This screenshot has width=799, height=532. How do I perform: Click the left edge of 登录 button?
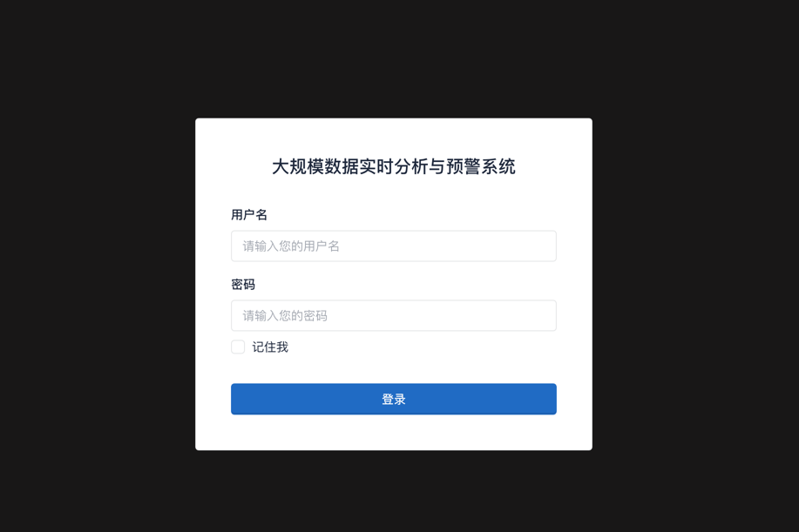click(x=238, y=399)
